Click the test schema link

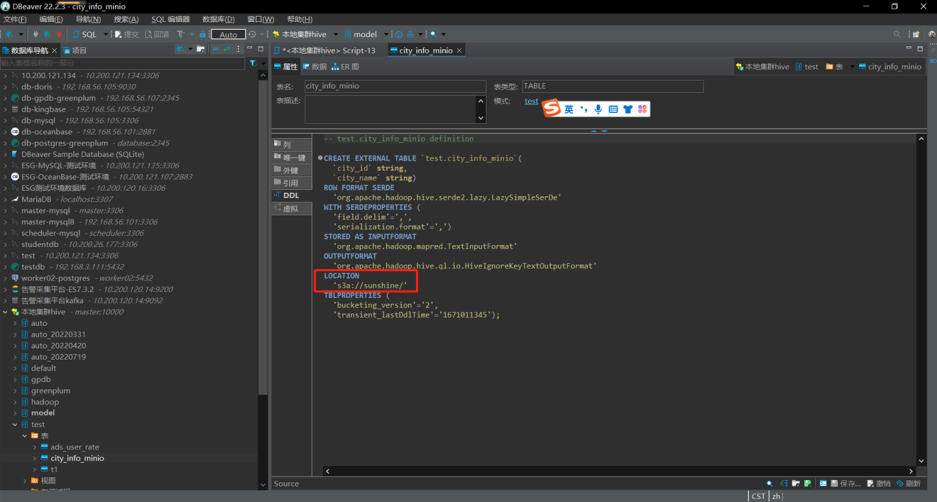click(x=531, y=101)
